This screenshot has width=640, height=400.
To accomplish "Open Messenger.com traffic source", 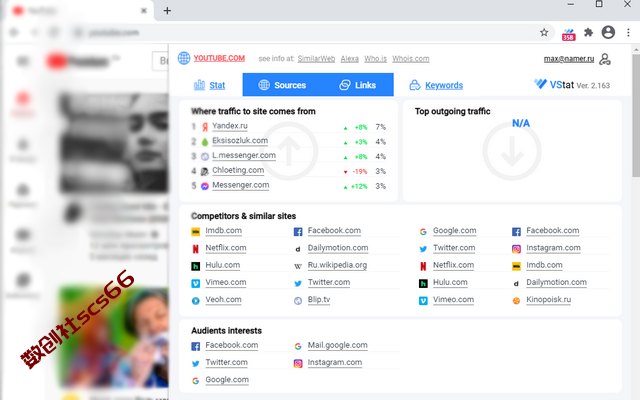I will pos(240,185).
